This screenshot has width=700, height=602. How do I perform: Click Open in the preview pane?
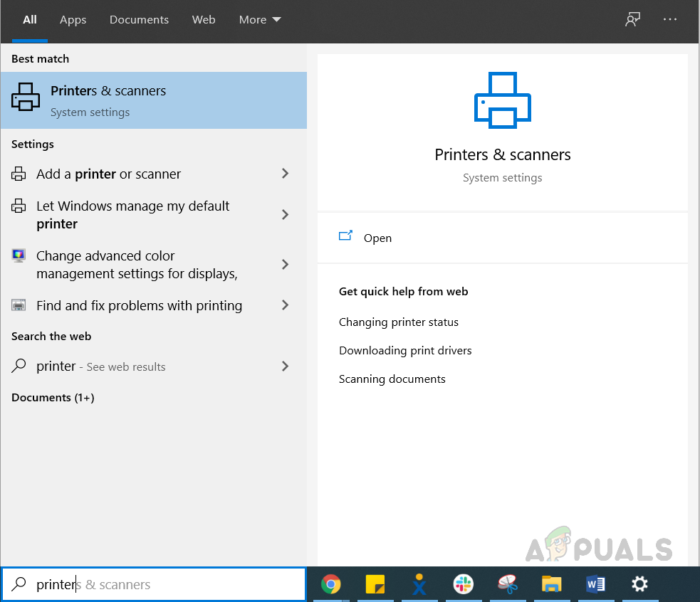(x=377, y=238)
